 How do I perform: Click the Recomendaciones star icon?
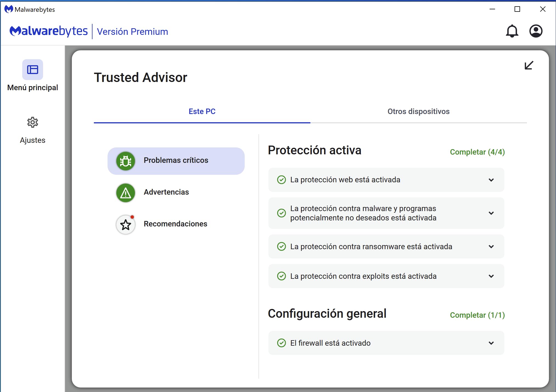pyautogui.click(x=126, y=225)
